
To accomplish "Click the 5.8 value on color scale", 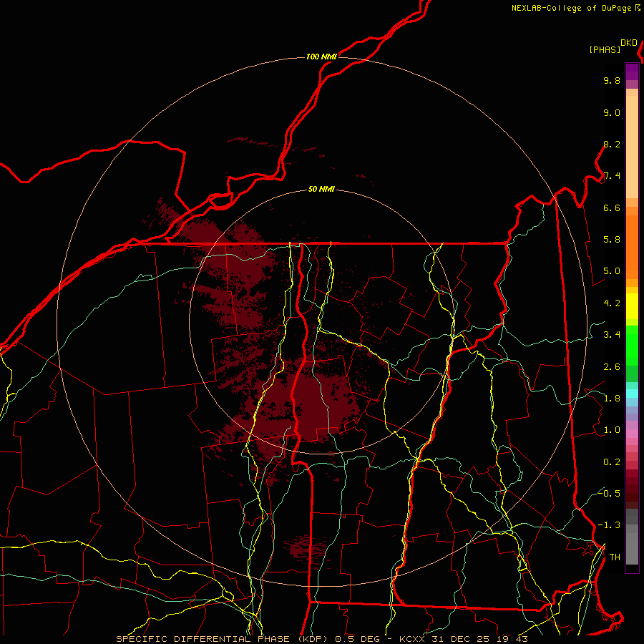I will point(612,240).
